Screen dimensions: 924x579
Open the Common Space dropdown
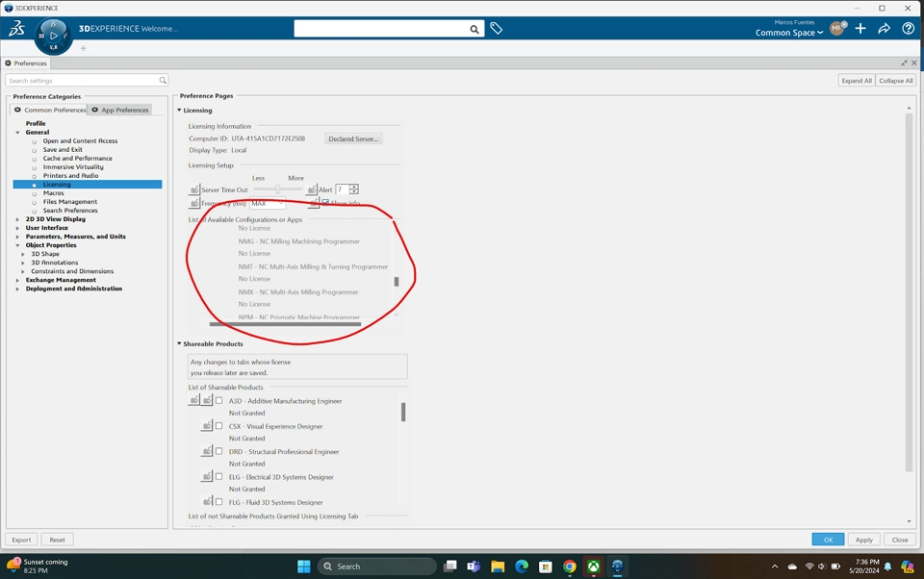pos(789,33)
